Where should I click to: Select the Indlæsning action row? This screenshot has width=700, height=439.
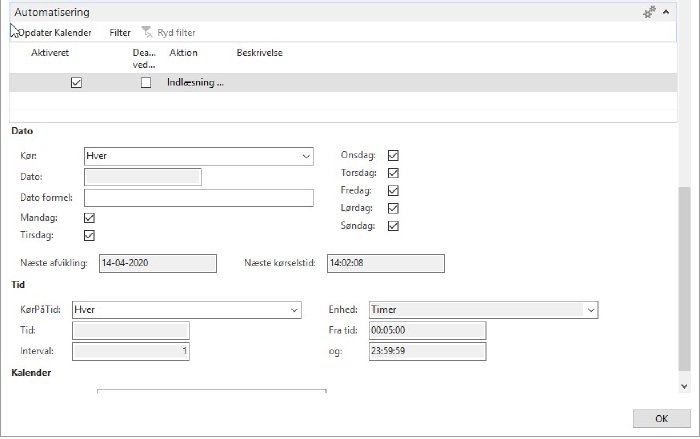[195, 83]
